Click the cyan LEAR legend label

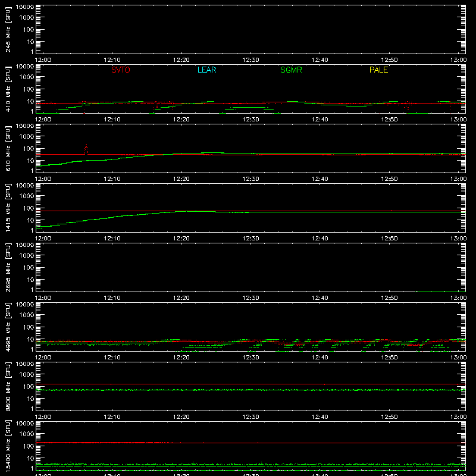tap(206, 70)
